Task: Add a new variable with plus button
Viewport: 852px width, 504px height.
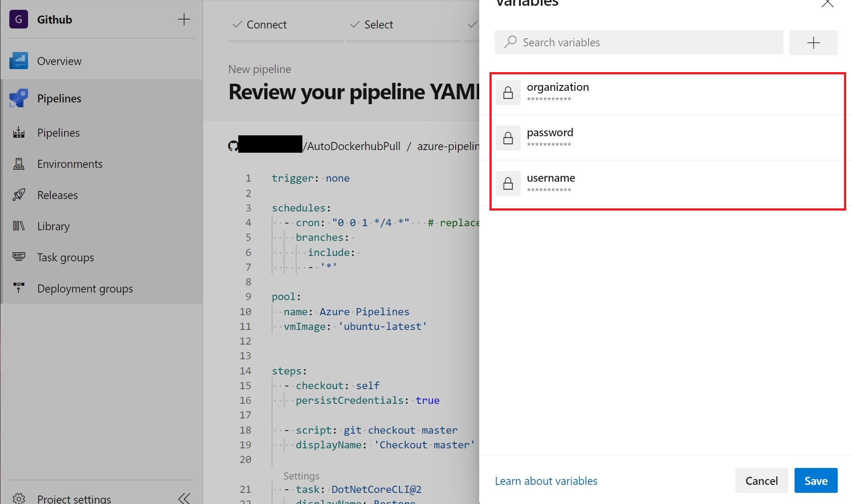Action: pyautogui.click(x=813, y=43)
